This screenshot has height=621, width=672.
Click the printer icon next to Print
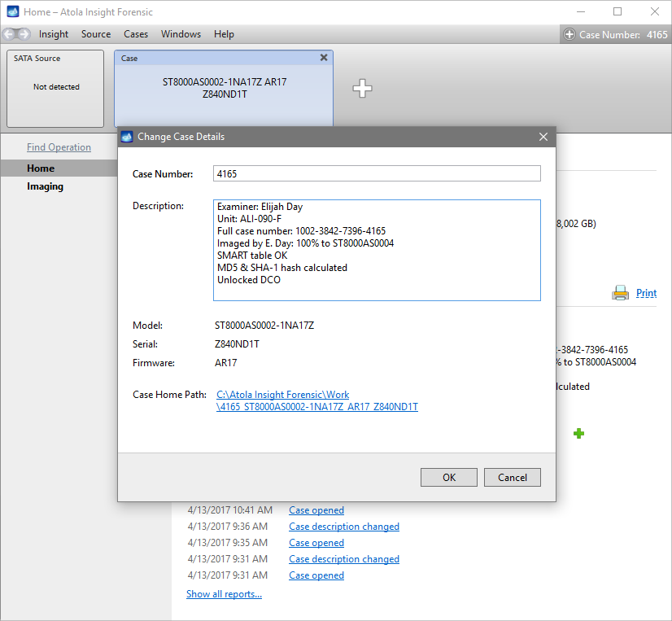[620, 293]
